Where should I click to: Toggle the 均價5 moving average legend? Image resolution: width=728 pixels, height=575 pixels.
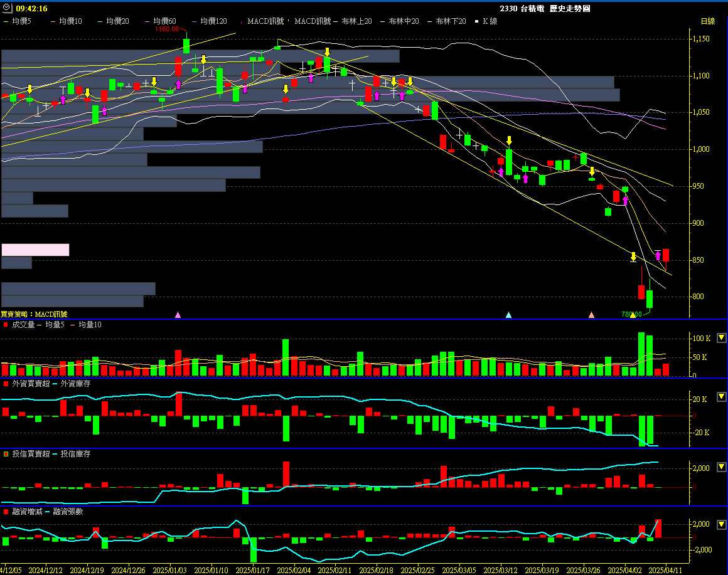(18, 21)
